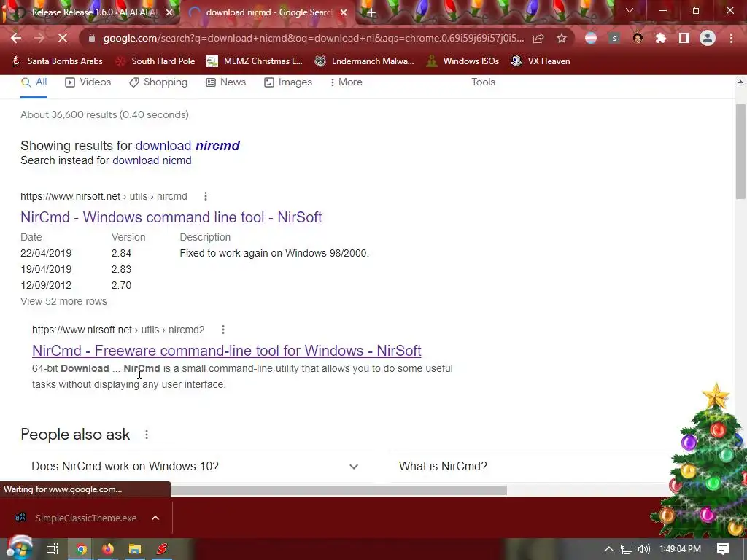
Task: Switch to Videos search results
Action: coord(88,82)
